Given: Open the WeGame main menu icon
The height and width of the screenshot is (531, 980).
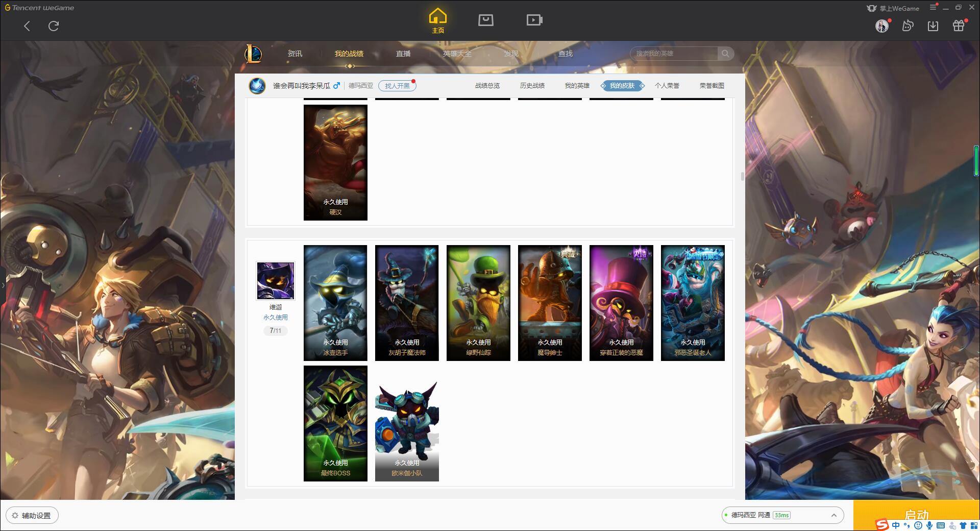Looking at the screenshot, I should pos(933,8).
